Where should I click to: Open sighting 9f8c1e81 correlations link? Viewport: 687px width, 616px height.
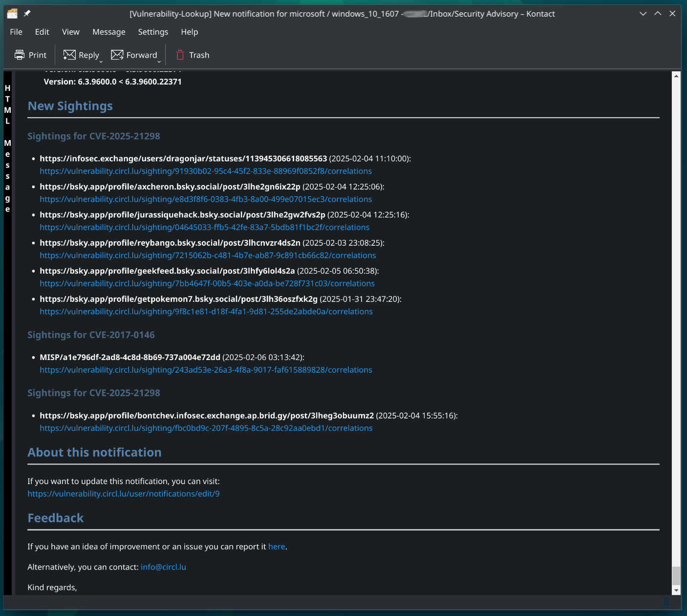click(206, 312)
